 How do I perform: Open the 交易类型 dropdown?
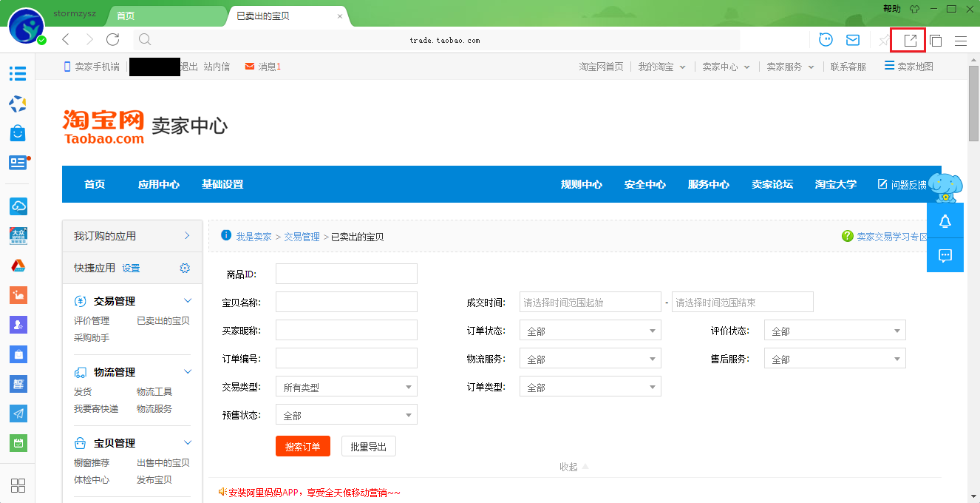(346, 387)
